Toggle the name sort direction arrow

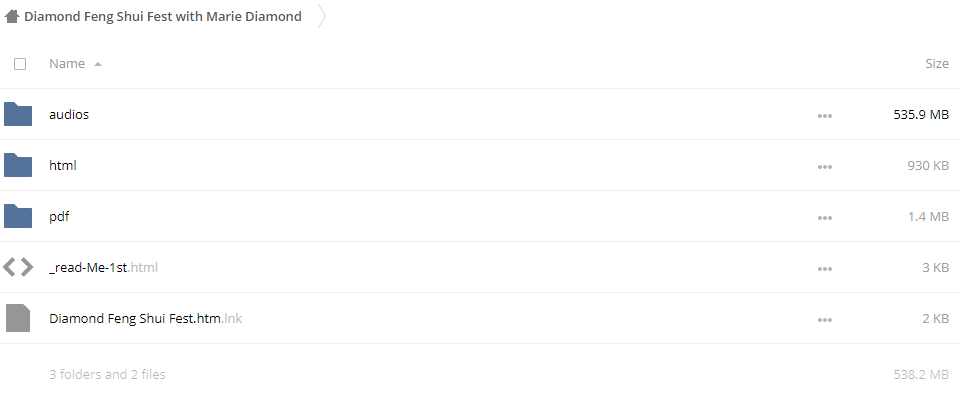[x=97, y=64]
